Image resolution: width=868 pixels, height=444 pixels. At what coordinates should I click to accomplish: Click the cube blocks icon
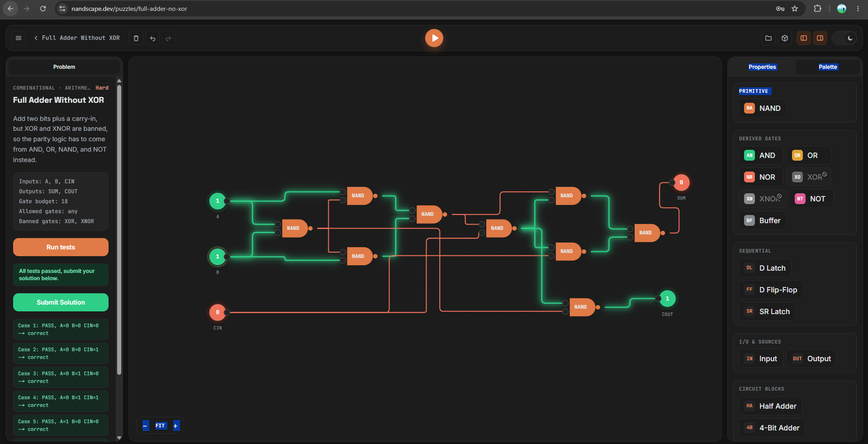coord(785,38)
